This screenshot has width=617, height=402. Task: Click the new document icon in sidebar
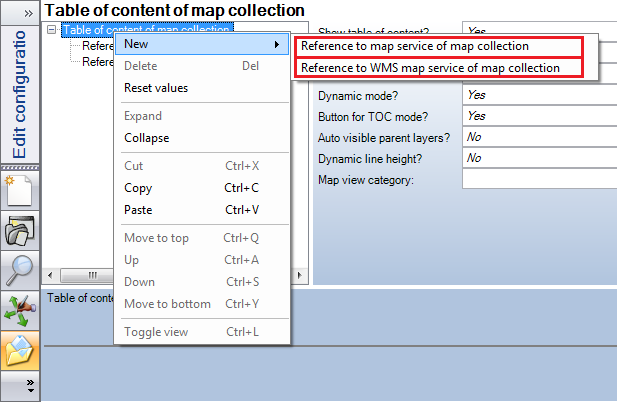20,190
